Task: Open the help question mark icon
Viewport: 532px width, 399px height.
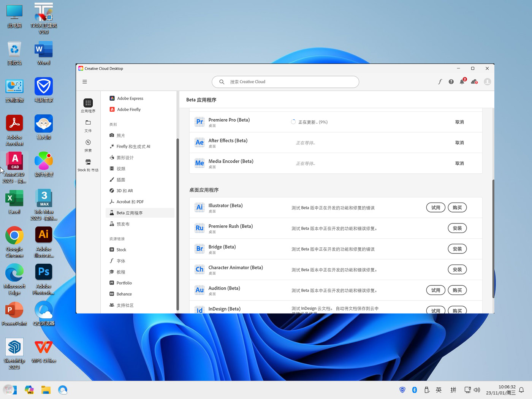Action: tap(451, 82)
